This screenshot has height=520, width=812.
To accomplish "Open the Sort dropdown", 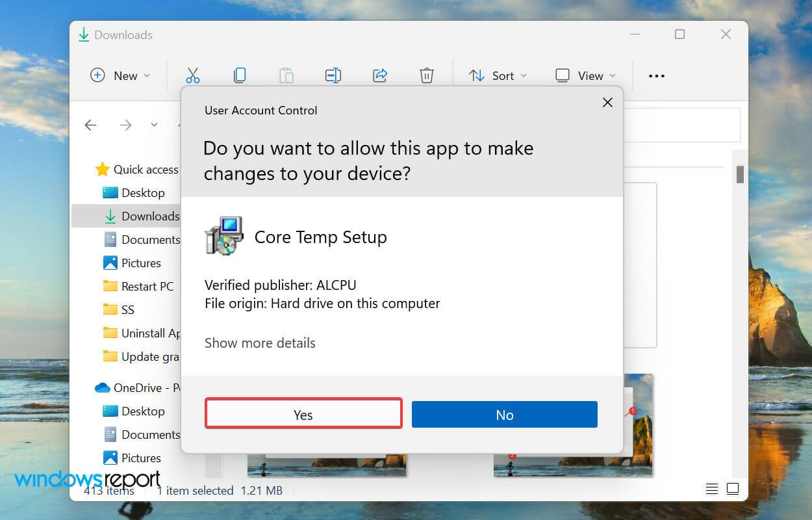I will click(498, 75).
